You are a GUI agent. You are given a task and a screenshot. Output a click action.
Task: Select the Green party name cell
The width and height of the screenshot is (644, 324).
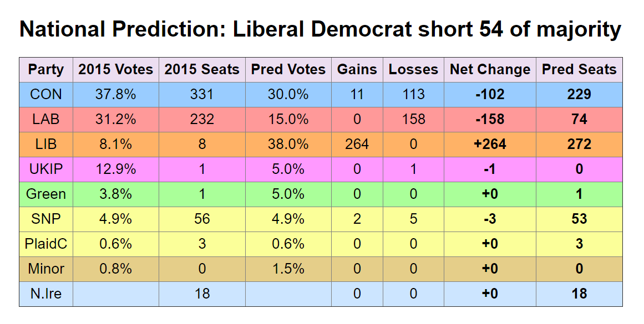(46, 194)
